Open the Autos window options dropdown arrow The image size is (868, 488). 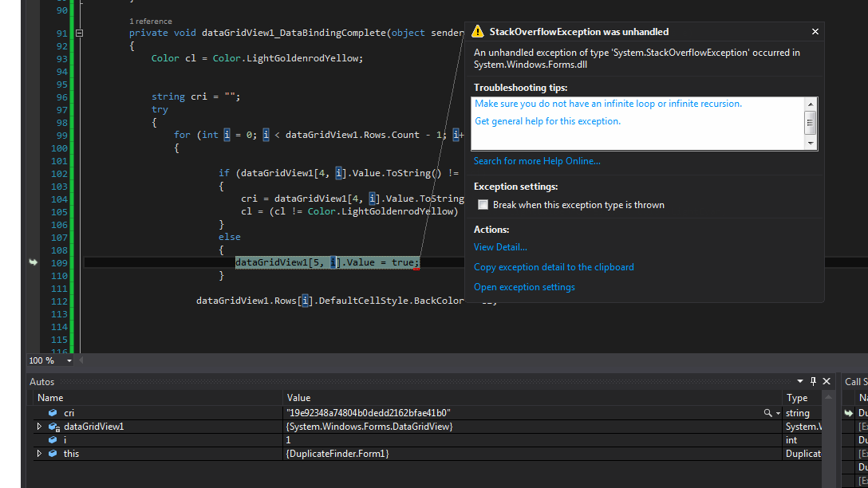coord(800,382)
